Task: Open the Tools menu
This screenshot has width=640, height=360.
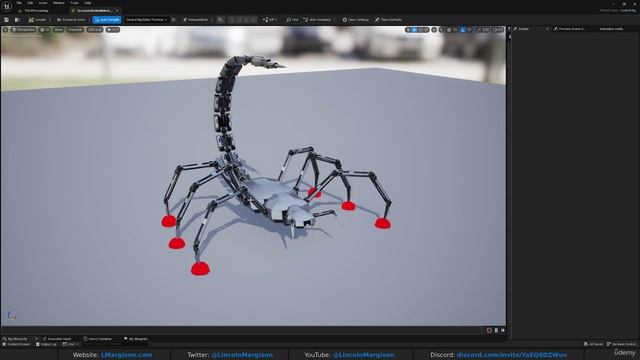Action: [x=74, y=3]
